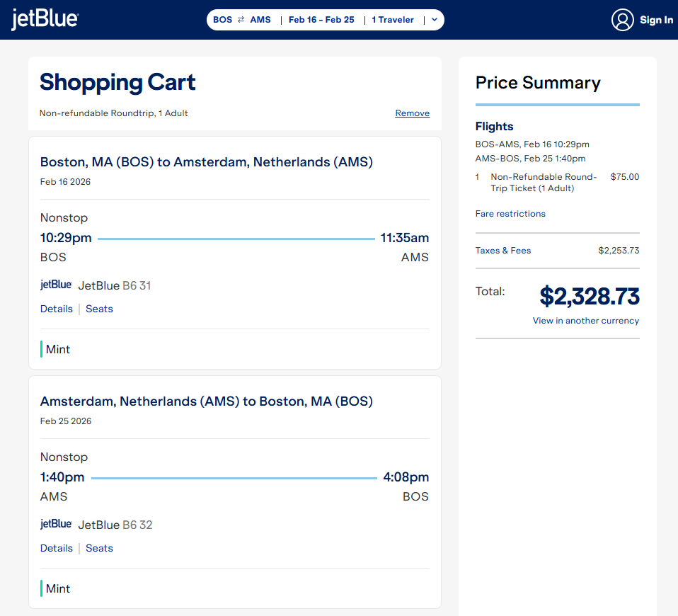Remove the roundtrip from shopping cart
This screenshot has height=616, width=678.
[x=412, y=113]
